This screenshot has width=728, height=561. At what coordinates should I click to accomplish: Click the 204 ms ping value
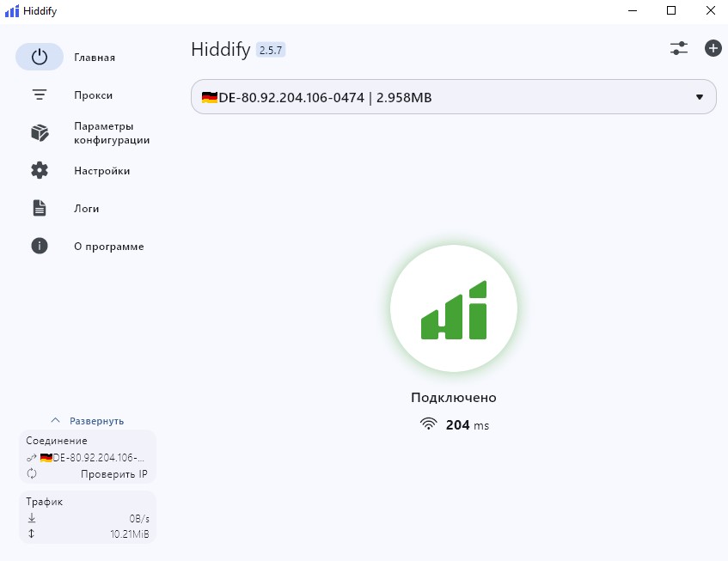pyautogui.click(x=468, y=425)
